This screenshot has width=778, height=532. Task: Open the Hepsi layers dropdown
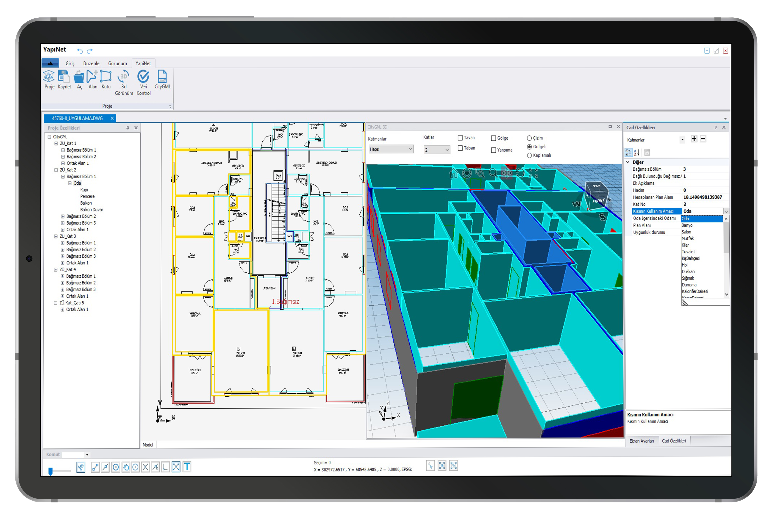(391, 150)
